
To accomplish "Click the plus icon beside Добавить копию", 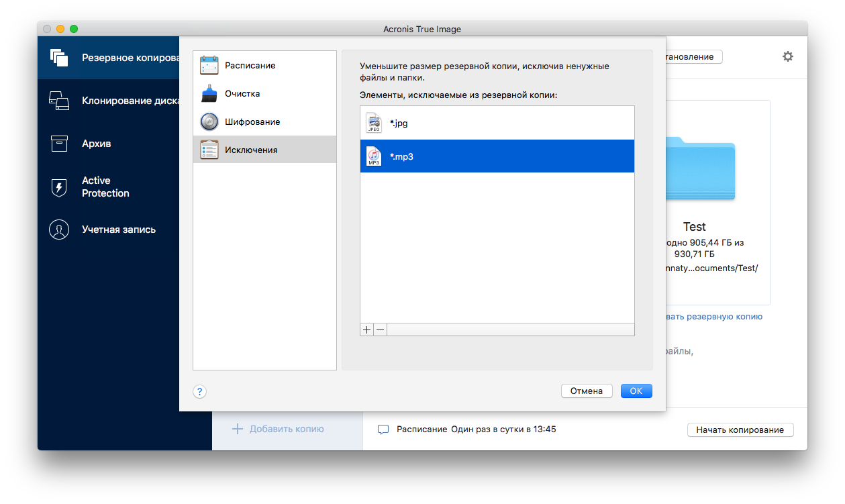I will (x=237, y=429).
